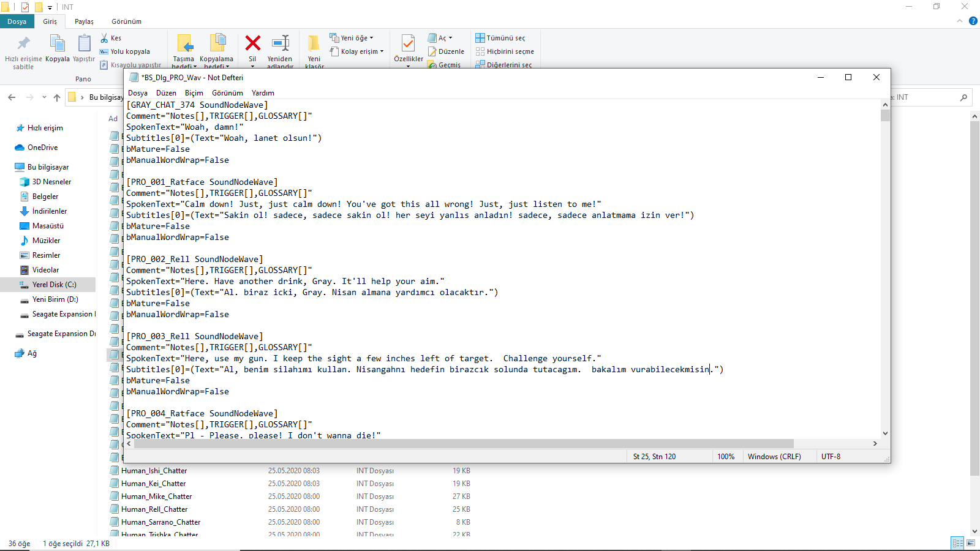Switch to large icons view toggle
This screenshot has width=980, height=551.
(971, 543)
